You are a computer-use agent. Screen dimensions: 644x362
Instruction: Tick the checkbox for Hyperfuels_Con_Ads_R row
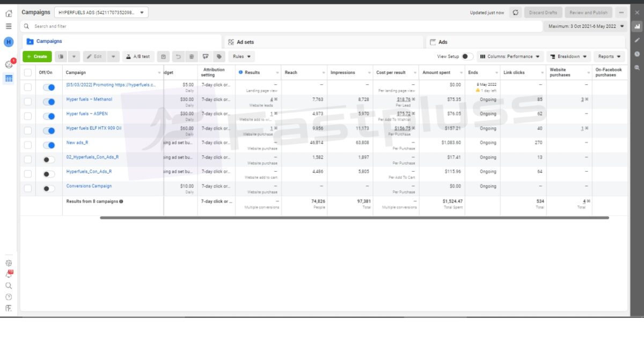28,174
